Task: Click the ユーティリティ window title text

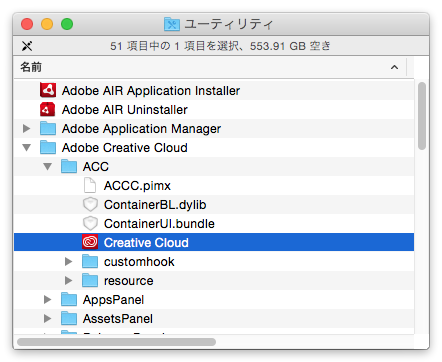Action: click(x=229, y=24)
